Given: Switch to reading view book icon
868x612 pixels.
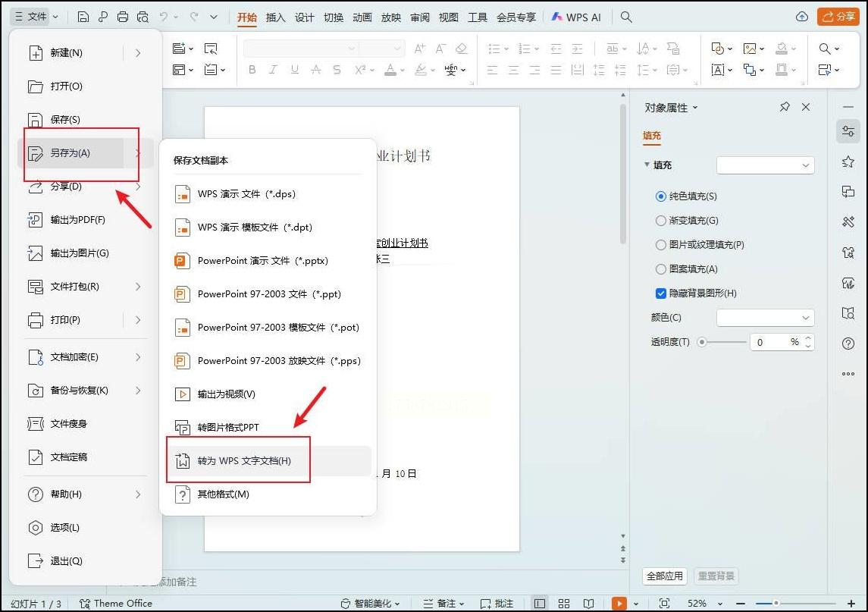Looking at the screenshot, I should pyautogui.click(x=588, y=603).
